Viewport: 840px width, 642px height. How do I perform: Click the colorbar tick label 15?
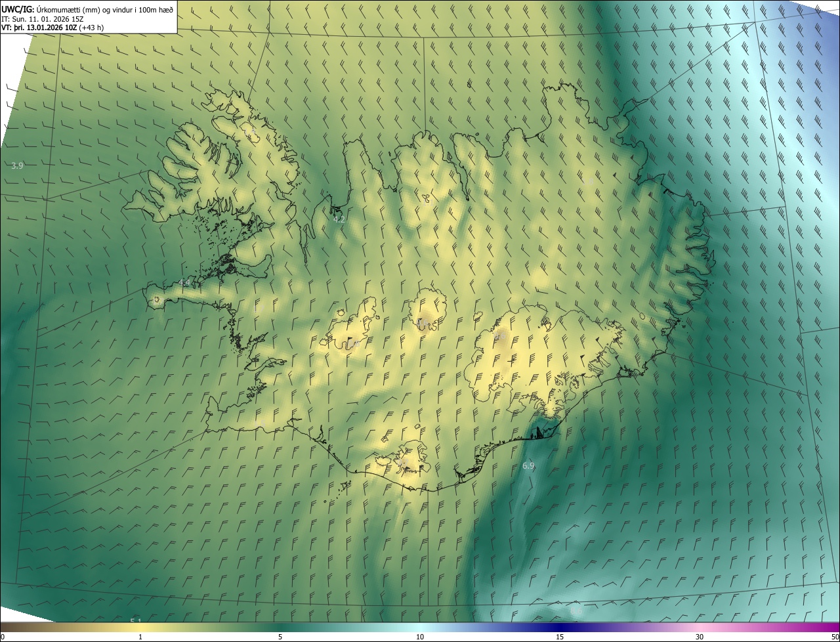coord(560,637)
